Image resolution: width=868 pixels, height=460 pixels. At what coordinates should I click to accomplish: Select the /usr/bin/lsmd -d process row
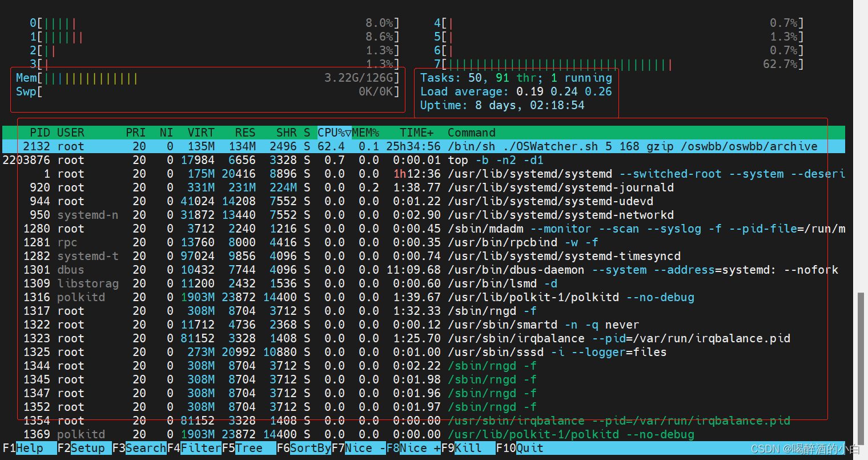(x=424, y=283)
